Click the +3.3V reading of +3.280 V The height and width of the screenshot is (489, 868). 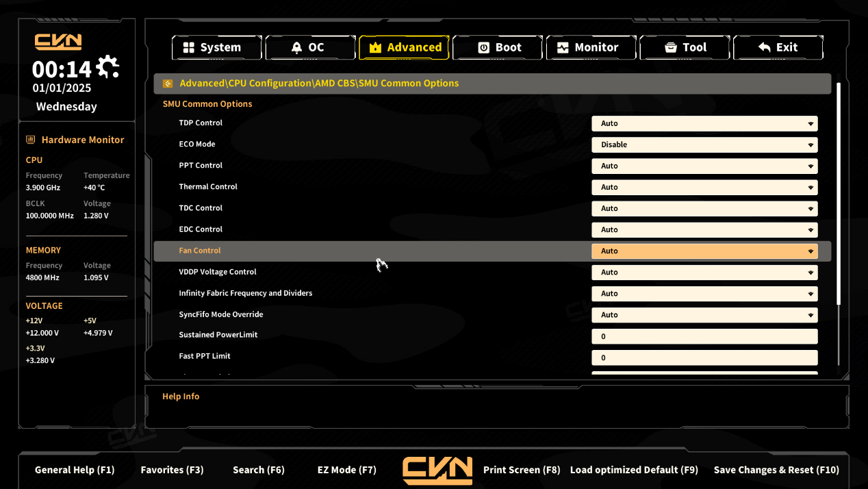[x=40, y=361]
